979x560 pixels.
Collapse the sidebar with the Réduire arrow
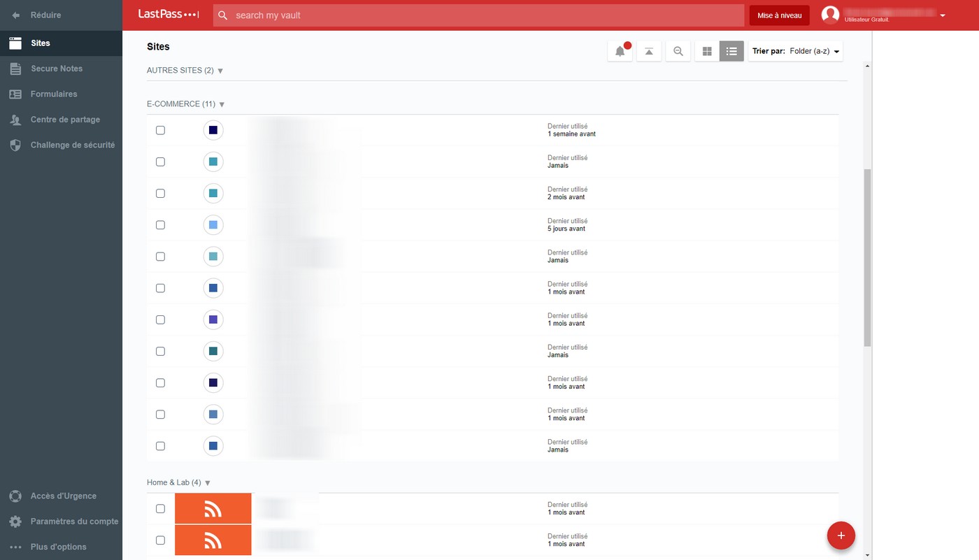(15, 15)
